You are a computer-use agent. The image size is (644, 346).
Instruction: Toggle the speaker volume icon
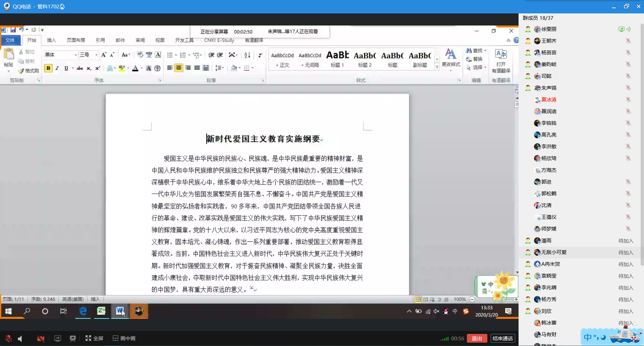click(x=20, y=338)
